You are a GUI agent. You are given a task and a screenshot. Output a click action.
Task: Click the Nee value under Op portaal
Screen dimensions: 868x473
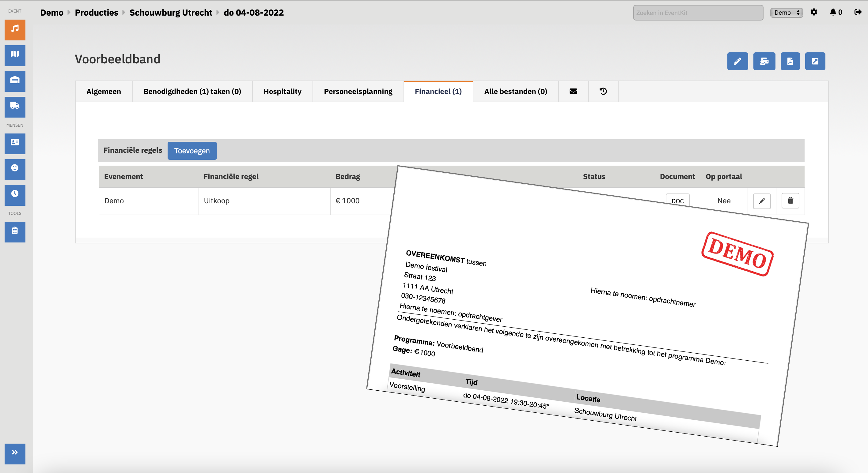[x=723, y=201]
